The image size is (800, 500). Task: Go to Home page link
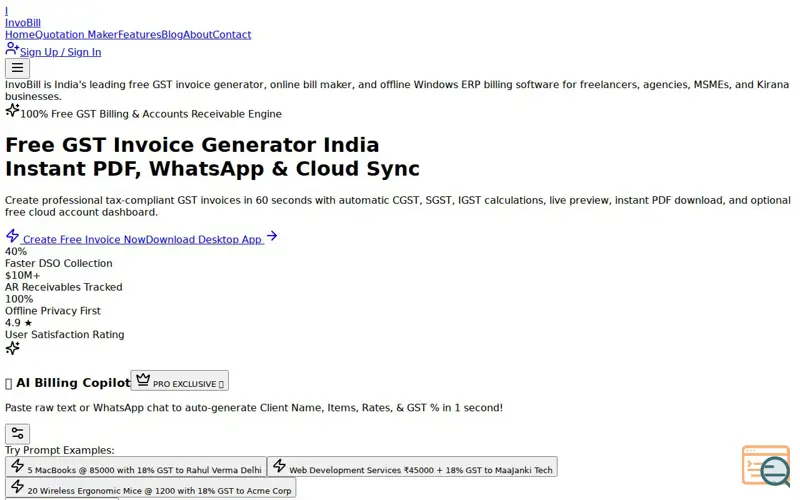[x=20, y=35]
